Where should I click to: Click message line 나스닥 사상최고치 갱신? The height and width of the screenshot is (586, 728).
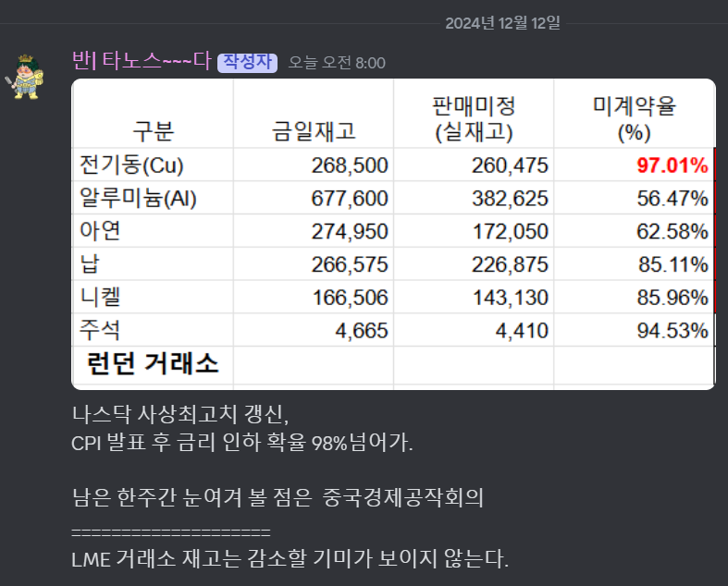pyautogui.click(x=180, y=414)
